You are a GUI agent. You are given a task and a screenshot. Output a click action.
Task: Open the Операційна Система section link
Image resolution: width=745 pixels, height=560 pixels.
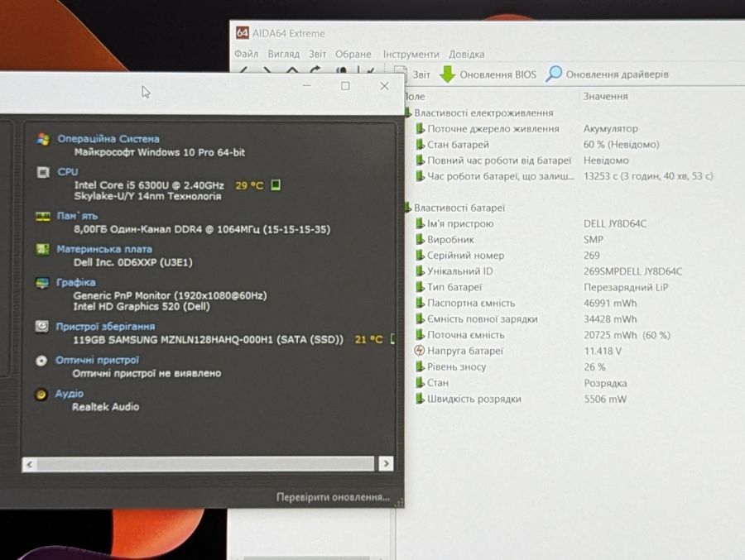[x=108, y=139]
